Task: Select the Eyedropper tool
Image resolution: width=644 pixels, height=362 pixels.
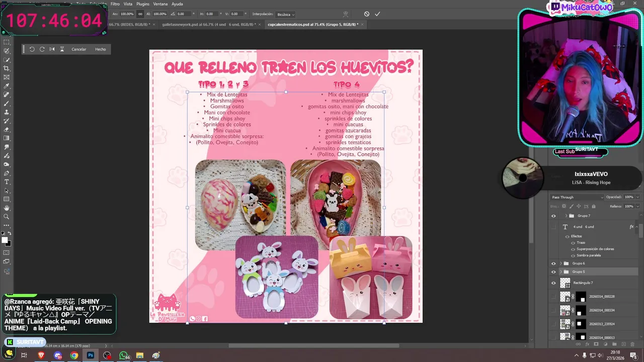Action: 7,86
